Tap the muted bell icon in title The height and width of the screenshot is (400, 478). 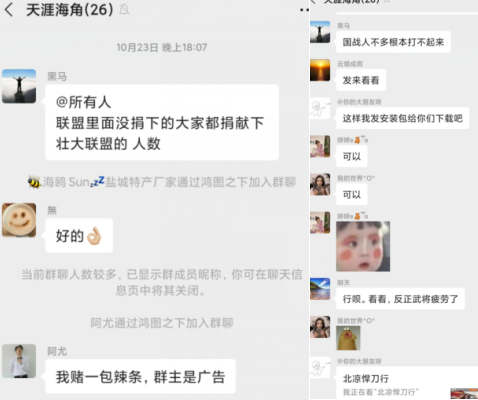124,10
